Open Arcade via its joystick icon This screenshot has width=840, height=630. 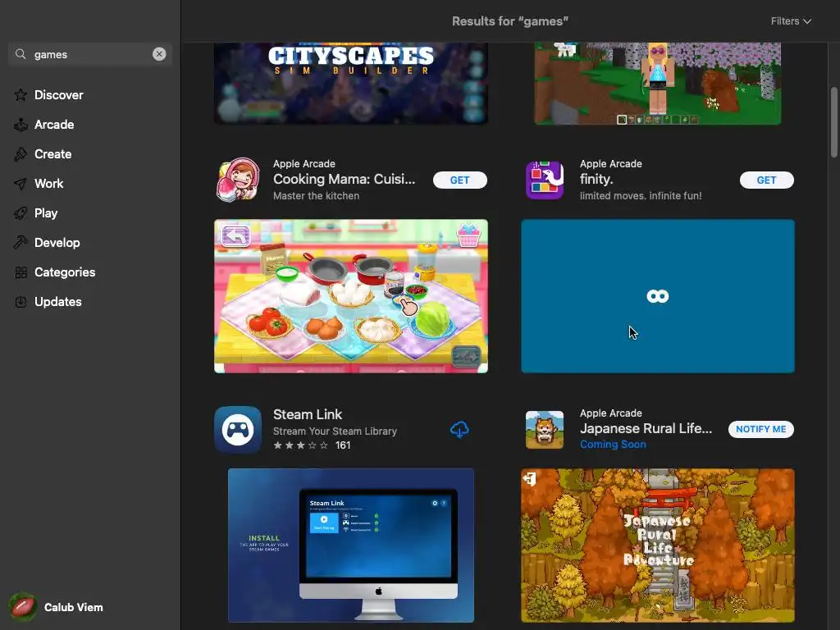coord(21,125)
